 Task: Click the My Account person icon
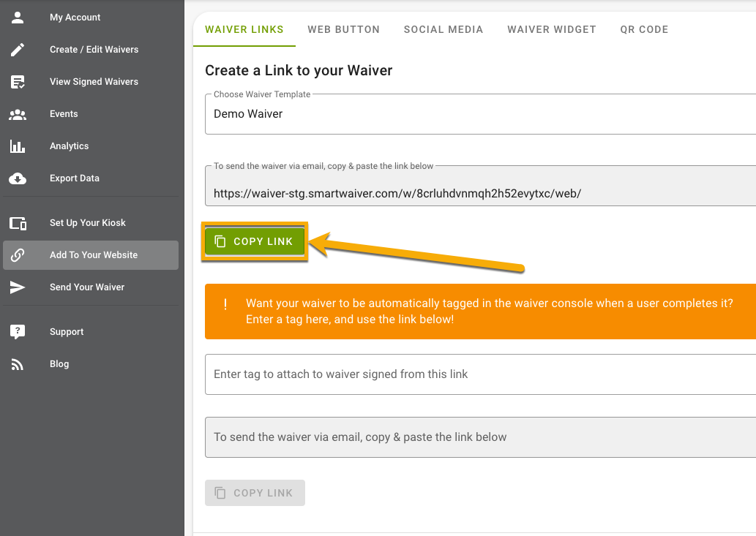point(18,18)
